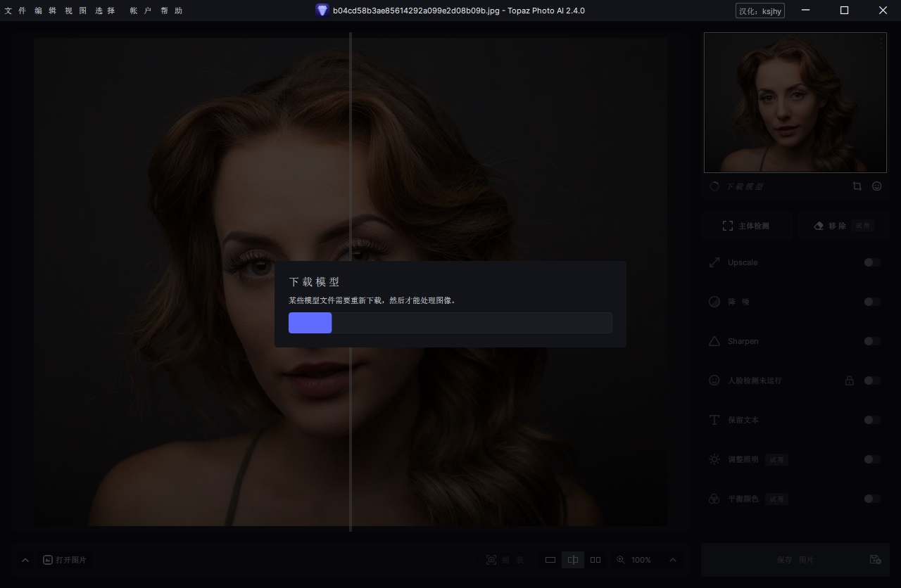Viewport: 901px width, 588px height.
Task: Click the Topaz gem logo in title bar
Action: [x=322, y=11]
